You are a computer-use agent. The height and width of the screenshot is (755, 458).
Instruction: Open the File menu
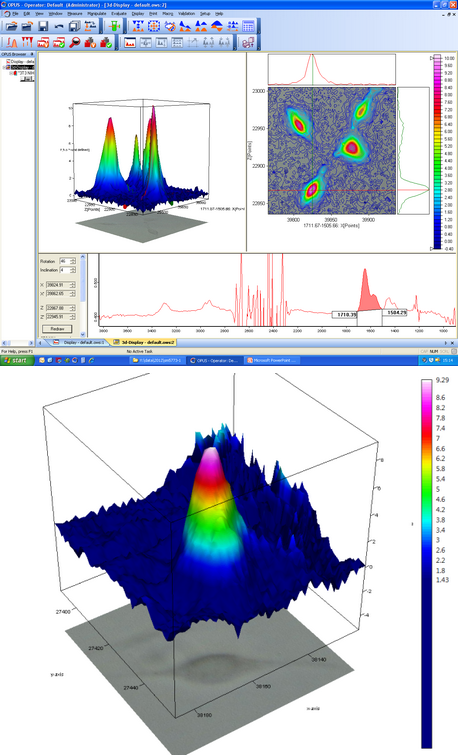point(15,13)
